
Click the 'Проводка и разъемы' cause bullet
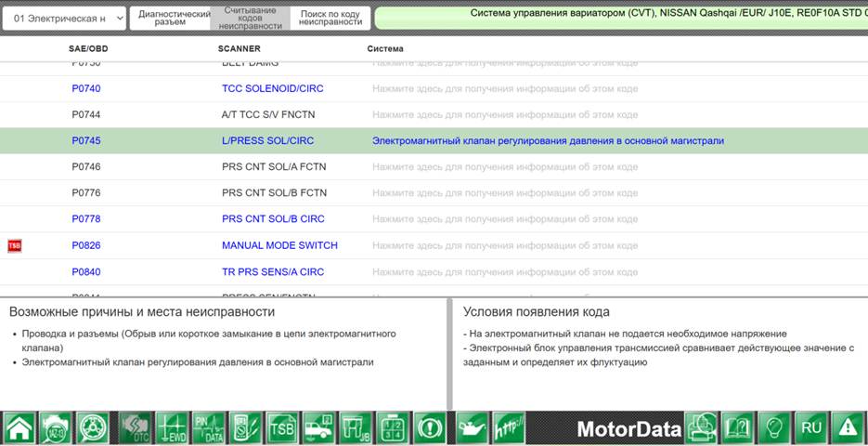(209, 341)
